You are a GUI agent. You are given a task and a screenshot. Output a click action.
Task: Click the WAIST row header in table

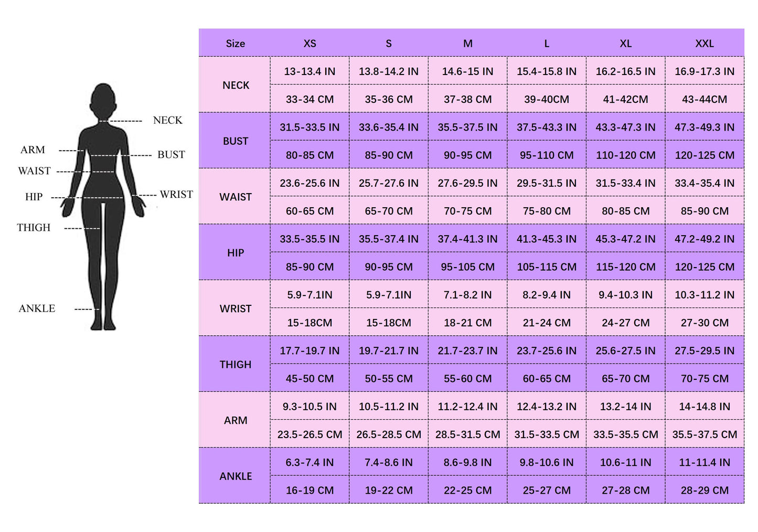[235, 197]
